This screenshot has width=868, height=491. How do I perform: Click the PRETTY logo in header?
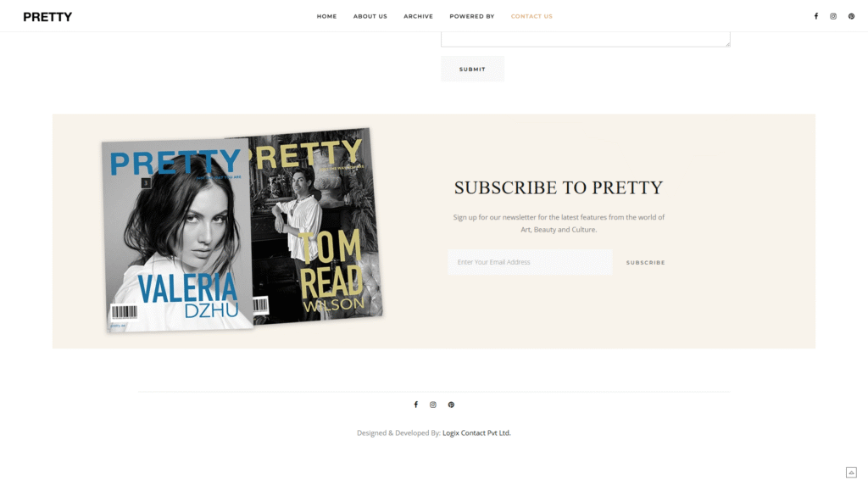pyautogui.click(x=47, y=17)
